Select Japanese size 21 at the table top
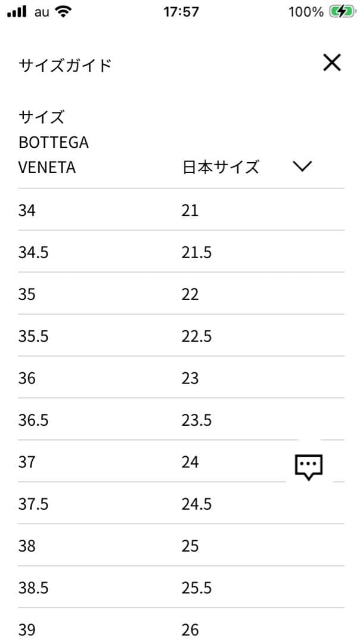363x644 pixels. [x=191, y=210]
